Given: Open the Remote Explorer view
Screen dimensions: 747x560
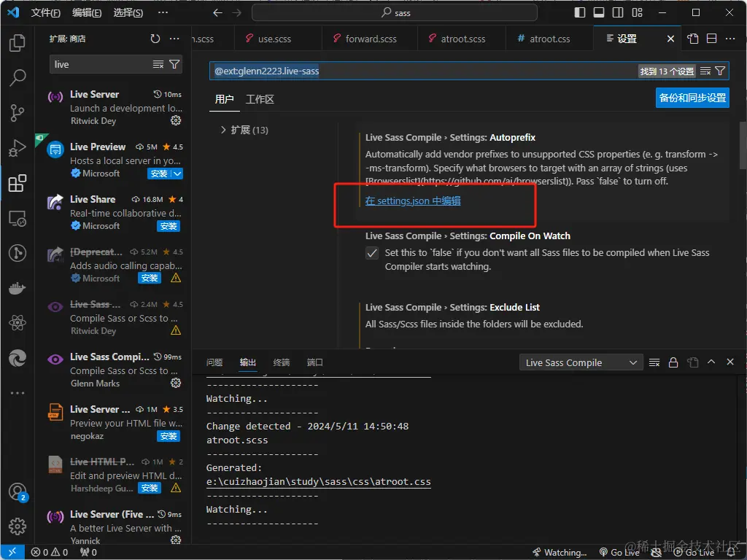Looking at the screenshot, I should (18, 218).
